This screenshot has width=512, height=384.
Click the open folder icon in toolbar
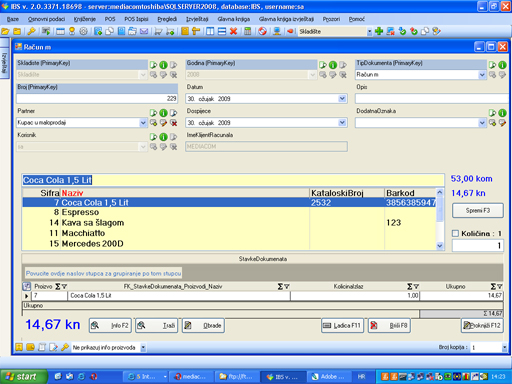[x=5, y=32]
